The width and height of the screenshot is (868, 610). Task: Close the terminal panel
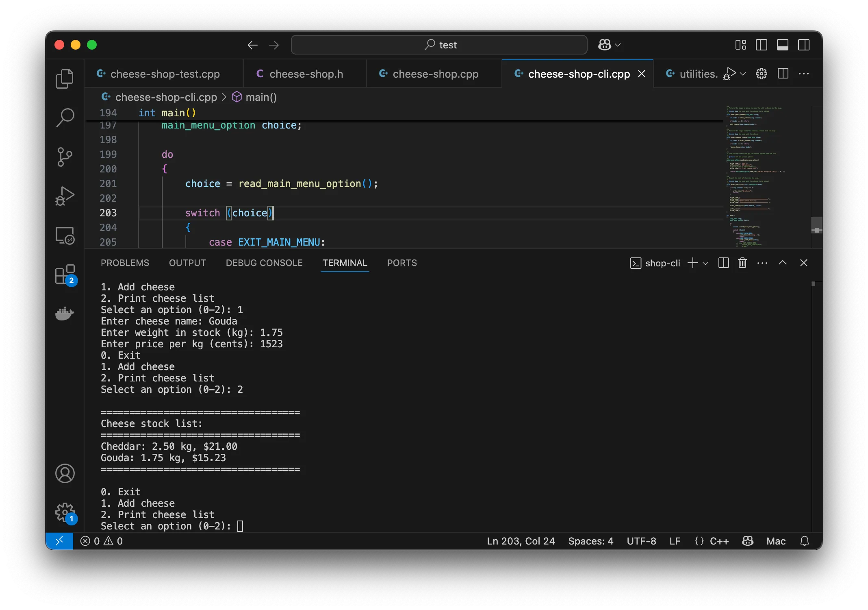pos(803,263)
